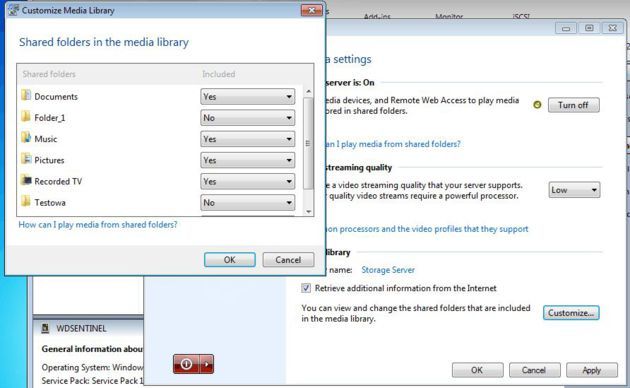Select the Recorded TV folder name

58,182
